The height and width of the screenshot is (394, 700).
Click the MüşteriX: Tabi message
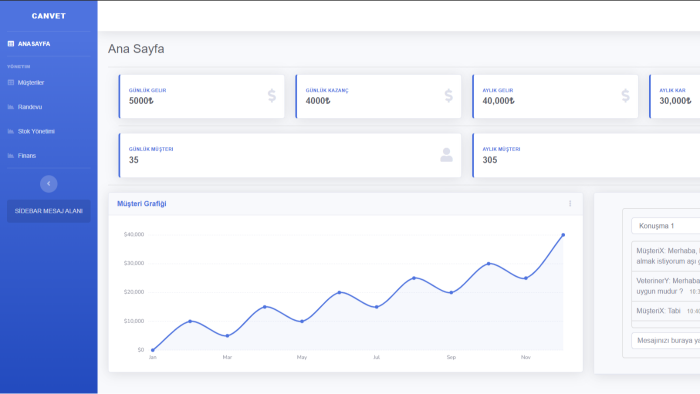[x=666, y=311]
